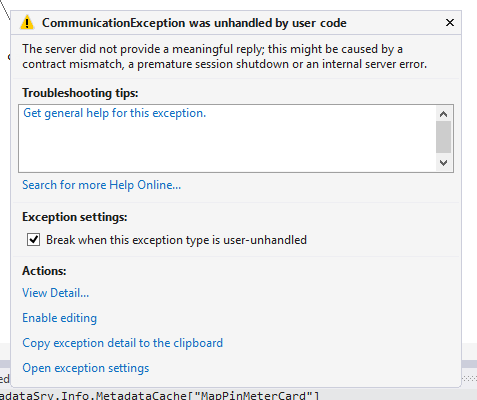Click empty area of troubleshooting tips list
Viewport: 477px width, 400px height.
pos(227,147)
